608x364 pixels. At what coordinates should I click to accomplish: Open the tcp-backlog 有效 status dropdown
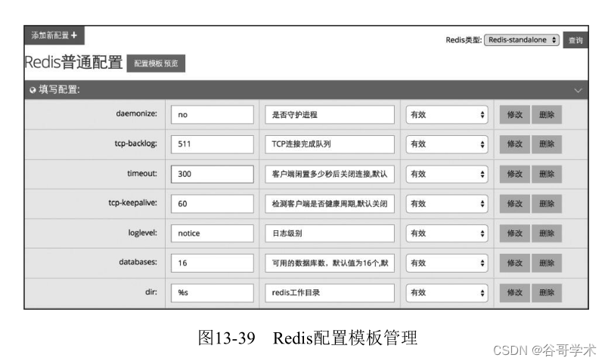point(447,144)
